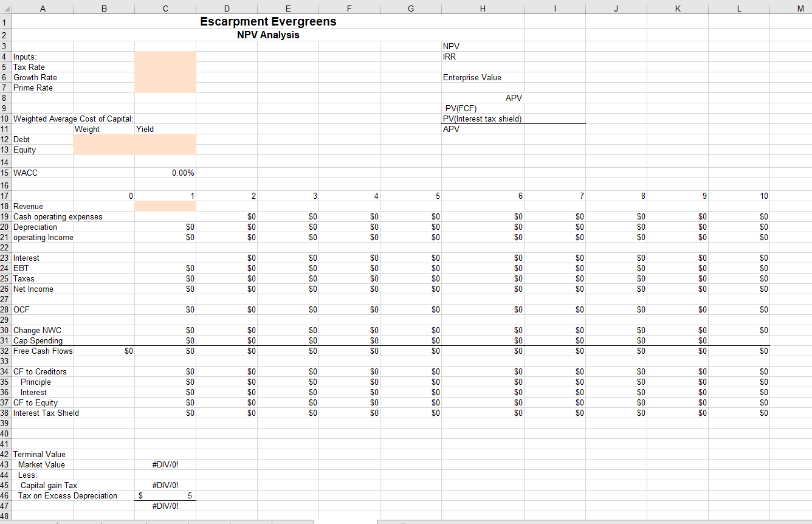Click the Tax Rate label

point(29,67)
